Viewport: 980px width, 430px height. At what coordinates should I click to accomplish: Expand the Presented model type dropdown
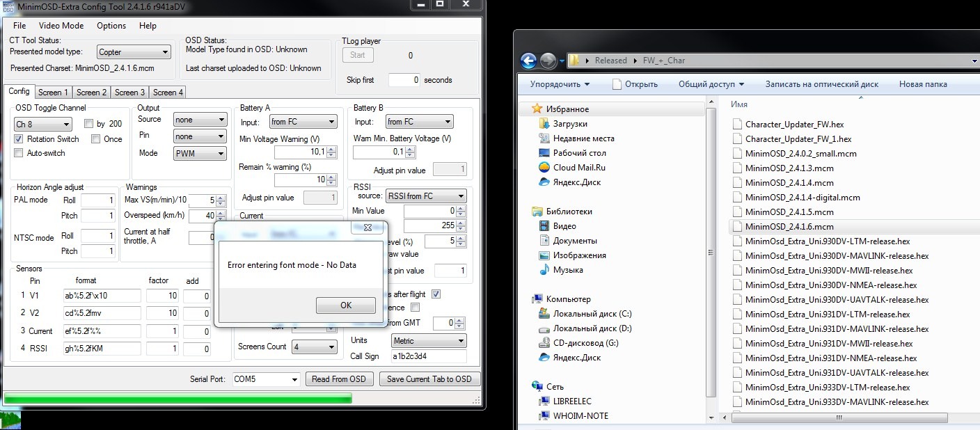(134, 52)
